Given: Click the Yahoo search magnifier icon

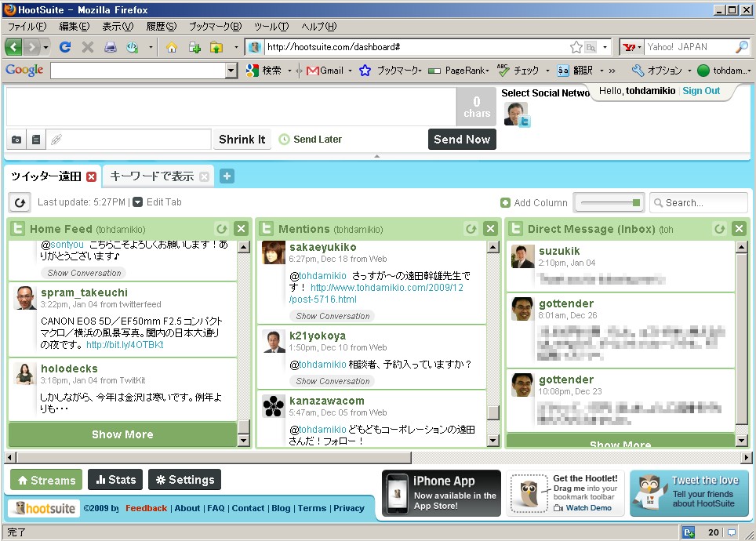Looking at the screenshot, I should pyautogui.click(x=742, y=47).
